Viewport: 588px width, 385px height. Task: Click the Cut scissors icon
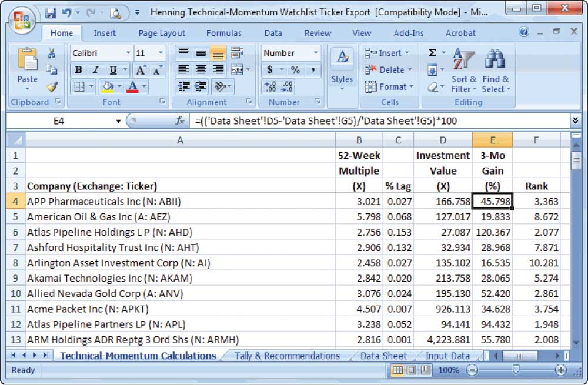52,53
